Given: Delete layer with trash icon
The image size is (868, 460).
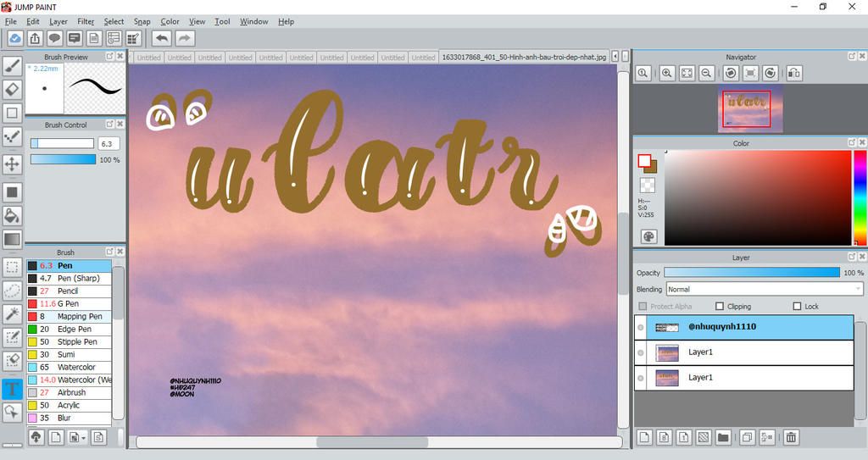Looking at the screenshot, I should click(x=791, y=437).
